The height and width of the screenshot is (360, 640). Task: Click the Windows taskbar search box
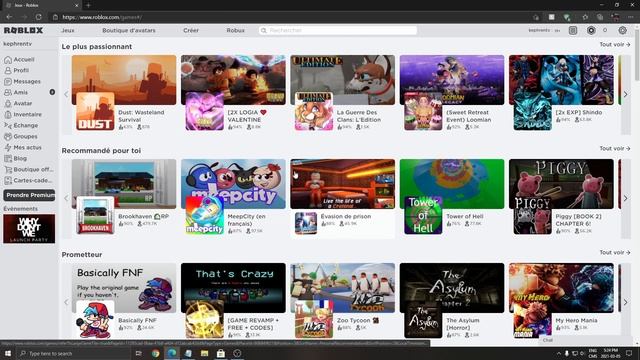[x=73, y=353]
